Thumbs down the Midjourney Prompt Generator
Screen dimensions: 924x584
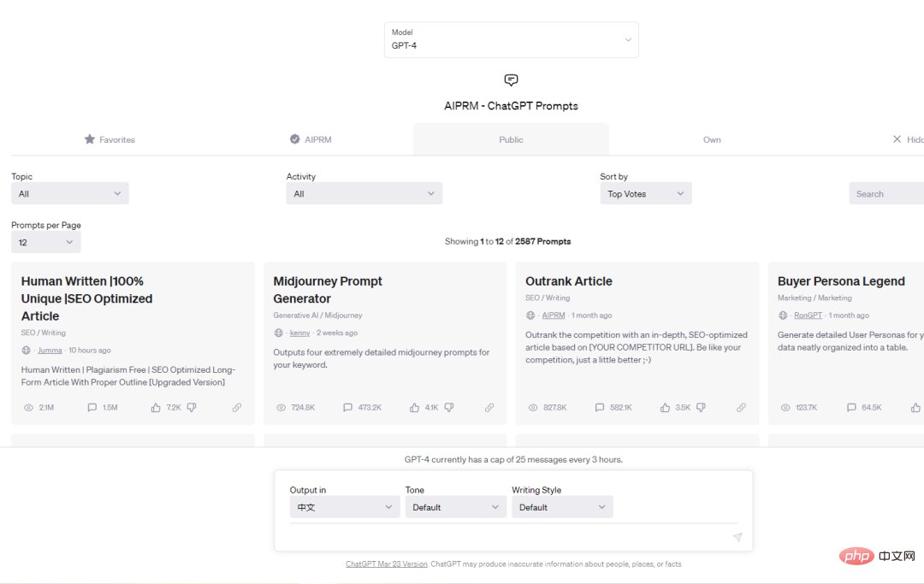coord(449,408)
